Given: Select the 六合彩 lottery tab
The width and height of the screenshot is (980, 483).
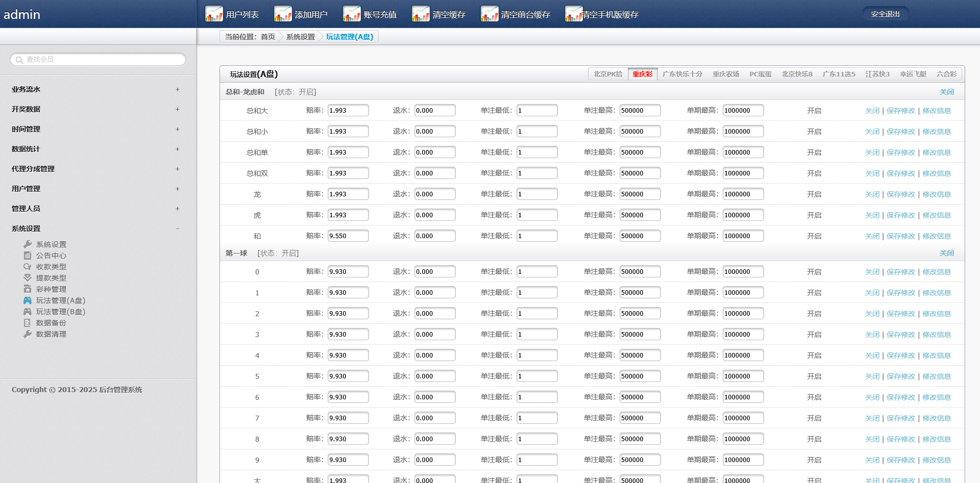Looking at the screenshot, I should 946,74.
